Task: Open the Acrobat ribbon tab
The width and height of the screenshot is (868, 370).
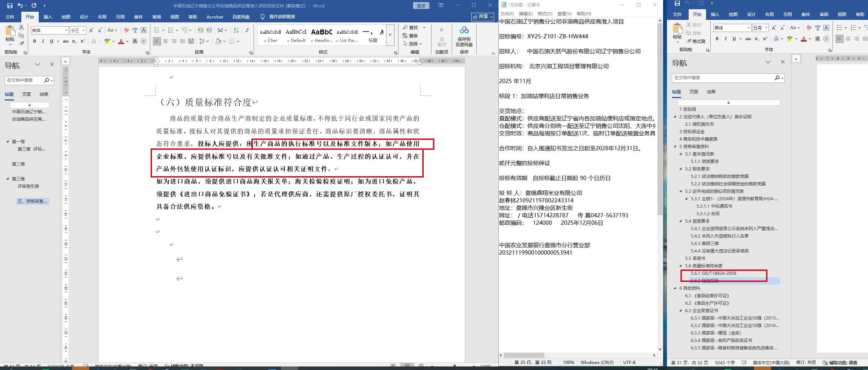Action: pyautogui.click(x=215, y=17)
